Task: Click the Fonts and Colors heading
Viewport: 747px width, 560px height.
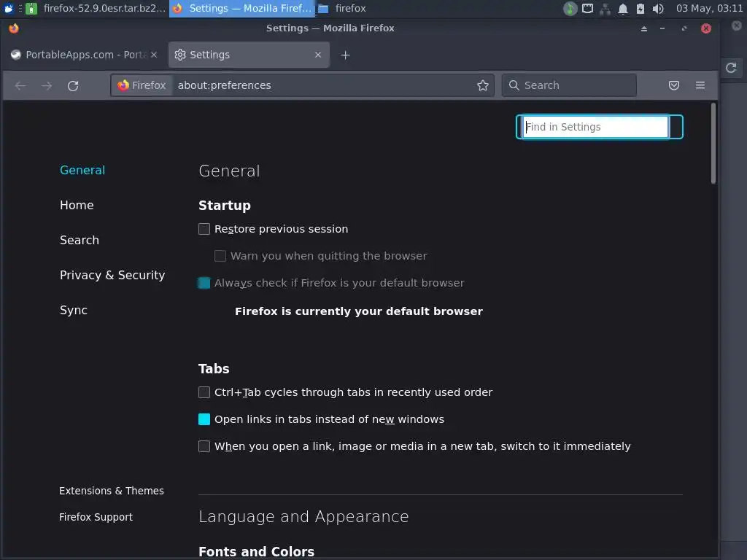Action: (x=256, y=551)
